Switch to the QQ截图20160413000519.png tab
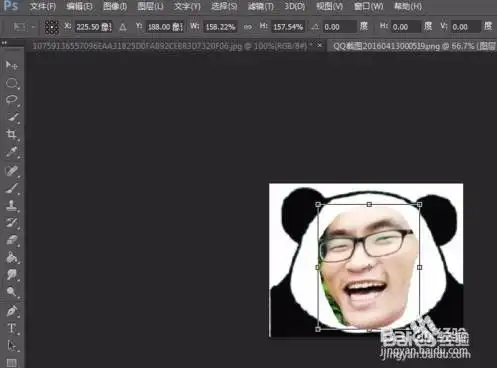 coord(413,46)
